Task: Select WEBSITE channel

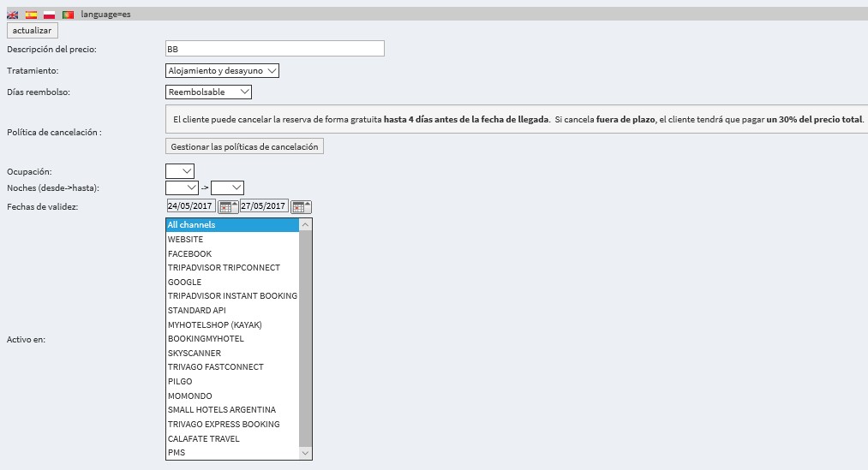Action: coord(232,239)
